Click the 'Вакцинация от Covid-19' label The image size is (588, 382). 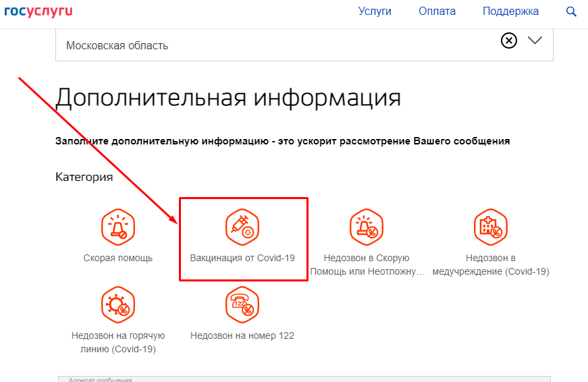tap(242, 258)
